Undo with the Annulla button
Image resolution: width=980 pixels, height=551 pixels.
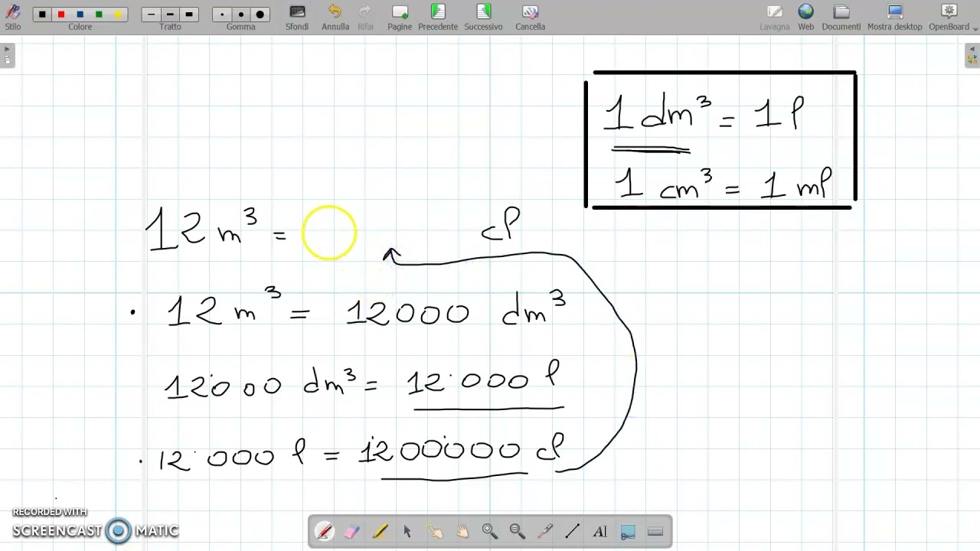click(335, 17)
